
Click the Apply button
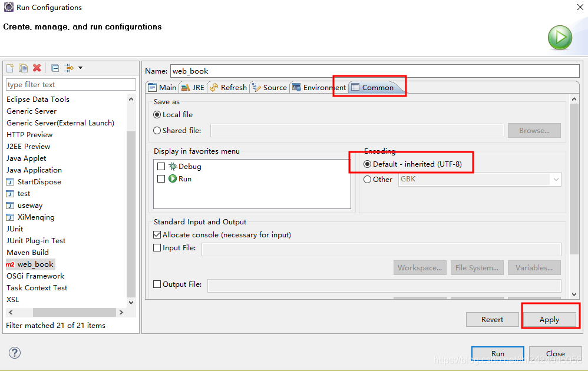click(549, 320)
